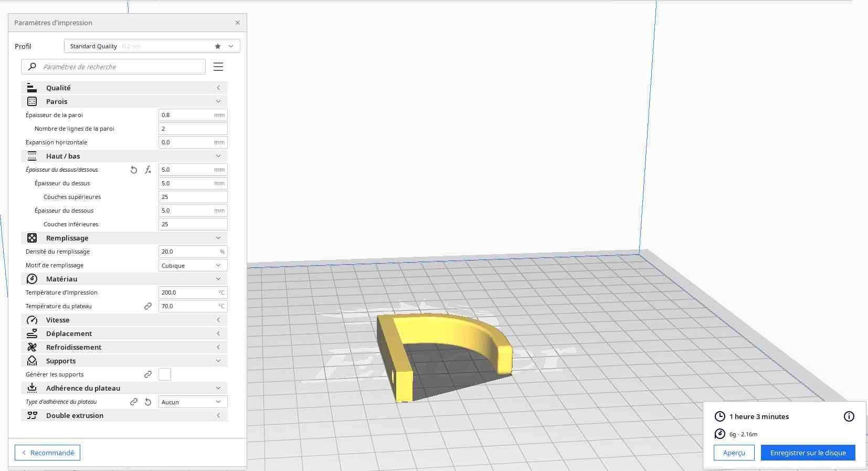Click link icon for Type d'adhérence du plateau
The image size is (868, 471).
tap(134, 402)
